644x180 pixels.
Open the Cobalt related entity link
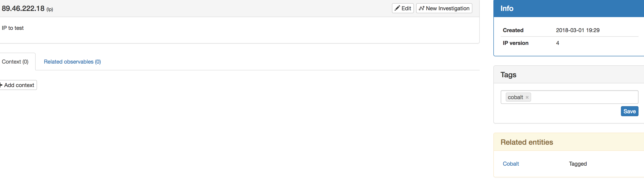[511, 164]
